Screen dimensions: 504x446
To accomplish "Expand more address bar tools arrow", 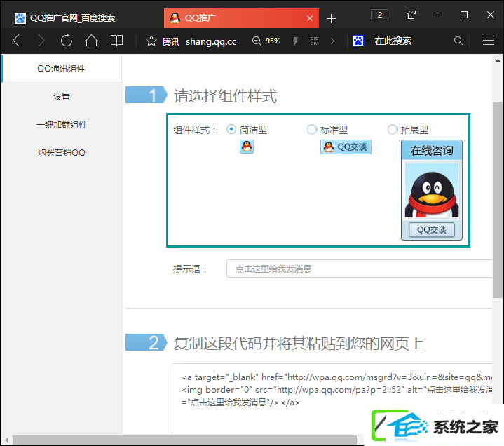I will tap(333, 41).
